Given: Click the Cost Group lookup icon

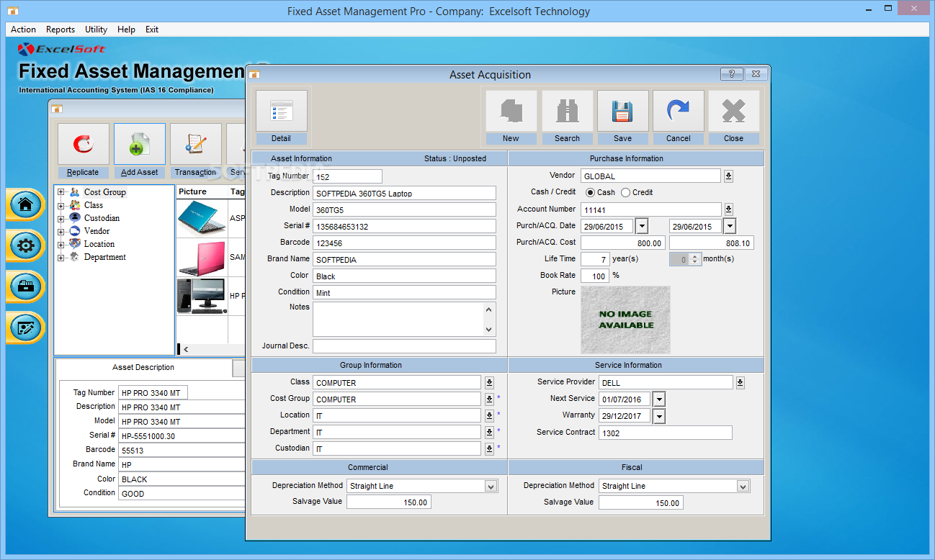Looking at the screenshot, I should [489, 399].
